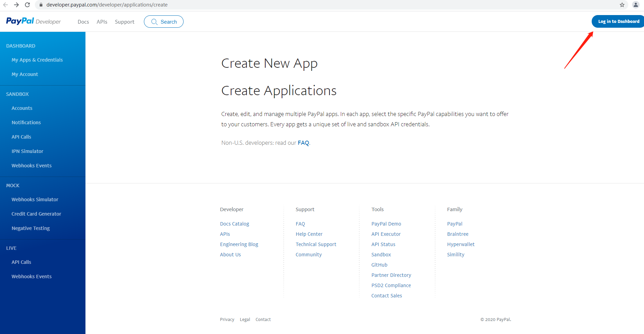
Task: Click Privacy footer link
Action: point(227,320)
